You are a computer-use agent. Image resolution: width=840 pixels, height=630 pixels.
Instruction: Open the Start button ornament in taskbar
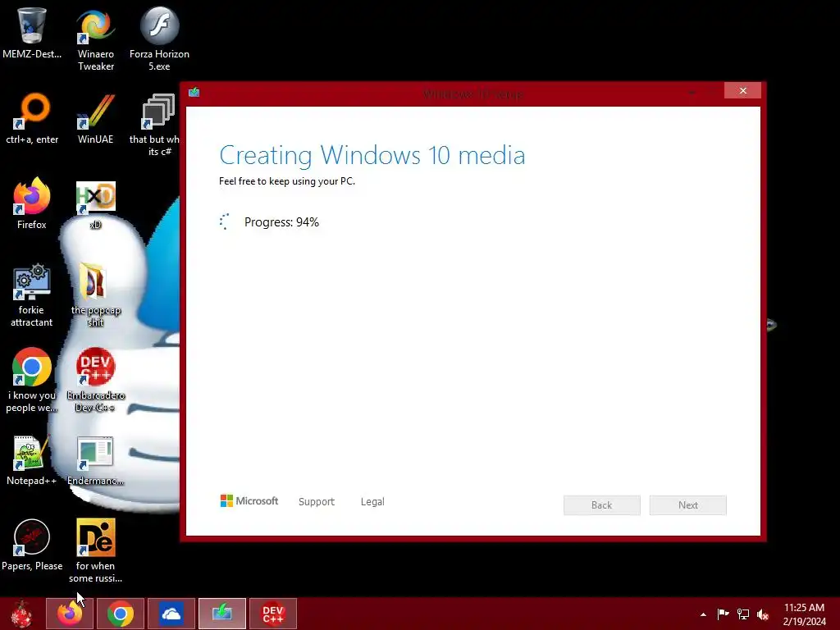coord(21,614)
